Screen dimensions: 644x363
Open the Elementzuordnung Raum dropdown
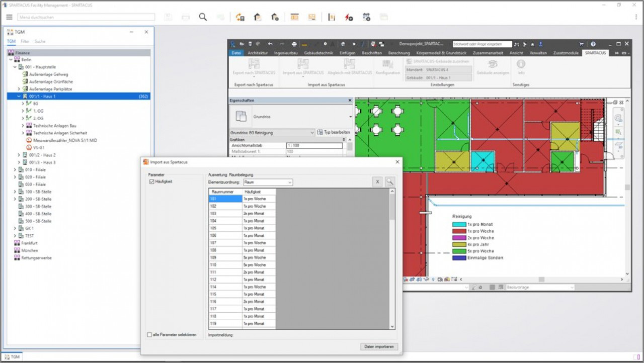coord(268,182)
